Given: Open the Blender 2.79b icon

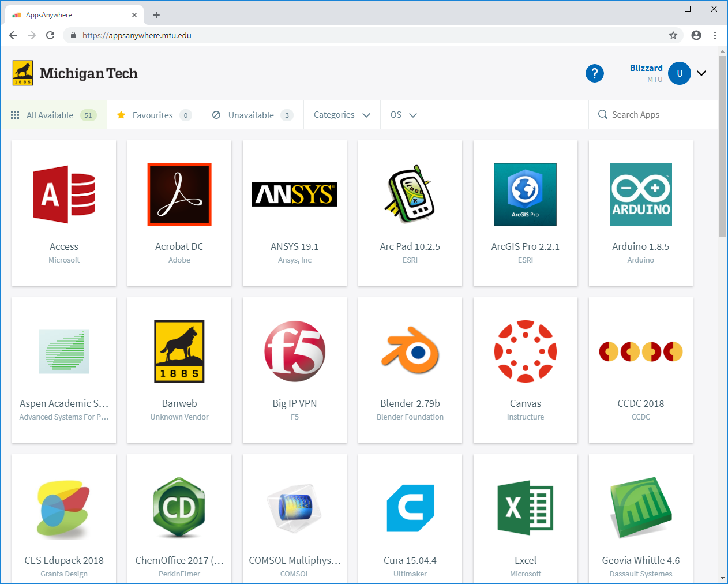Looking at the screenshot, I should pyautogui.click(x=410, y=350).
